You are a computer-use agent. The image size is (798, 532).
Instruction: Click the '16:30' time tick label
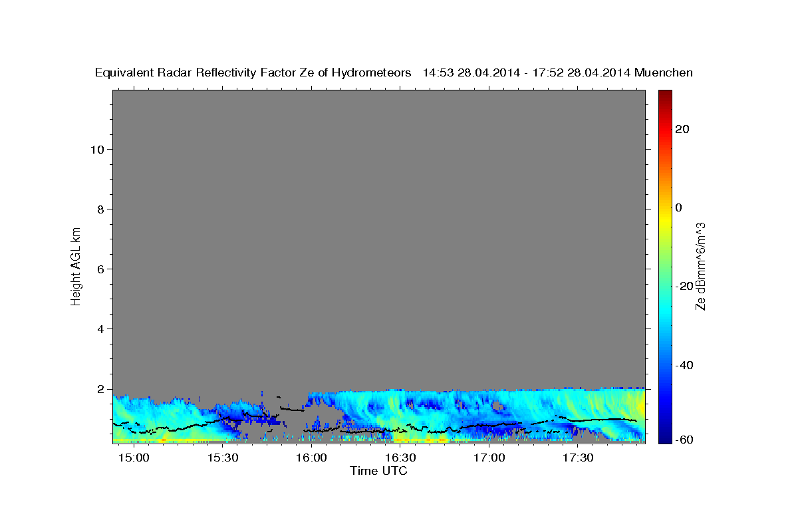tap(400, 458)
